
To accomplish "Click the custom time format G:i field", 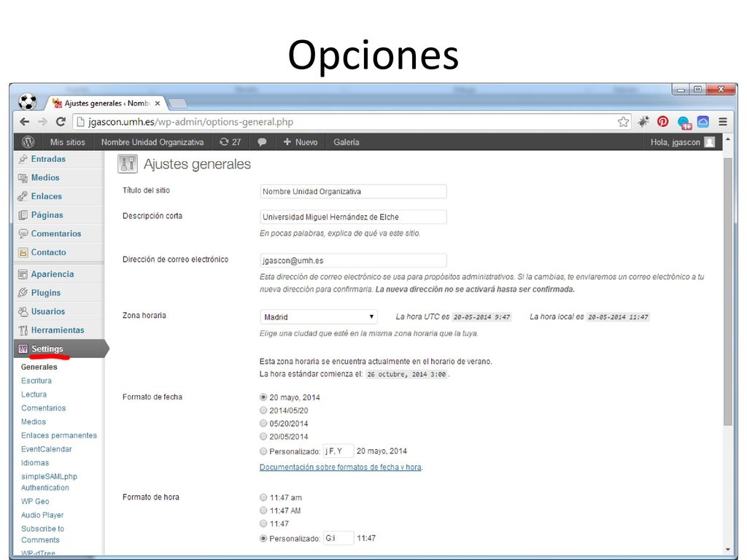I will [x=338, y=538].
